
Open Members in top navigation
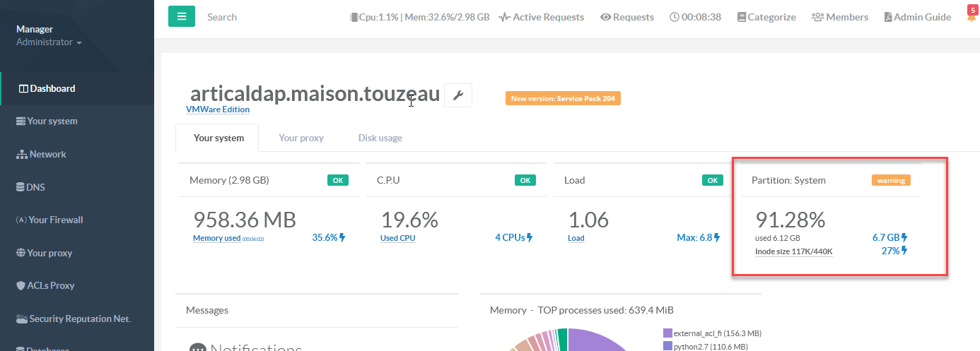click(839, 17)
